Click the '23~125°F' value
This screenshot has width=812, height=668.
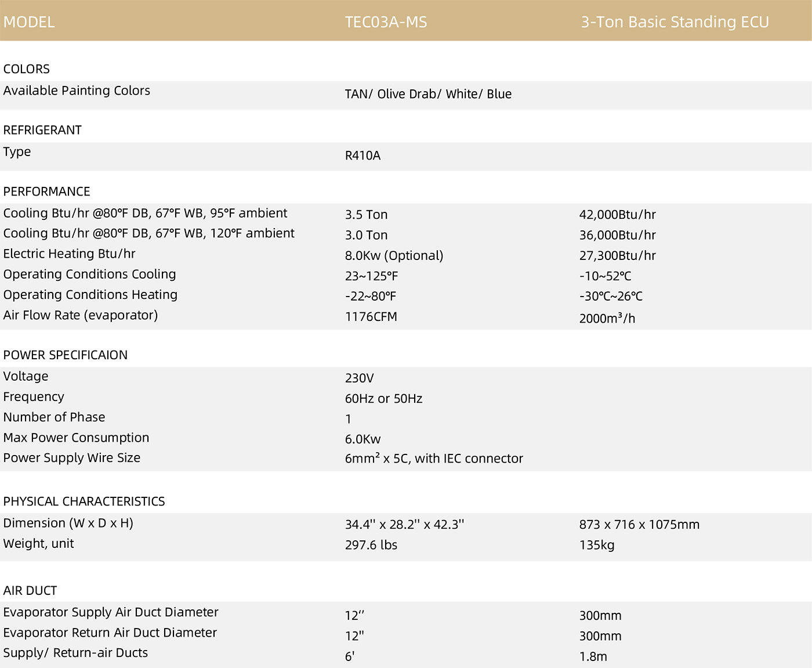click(371, 276)
